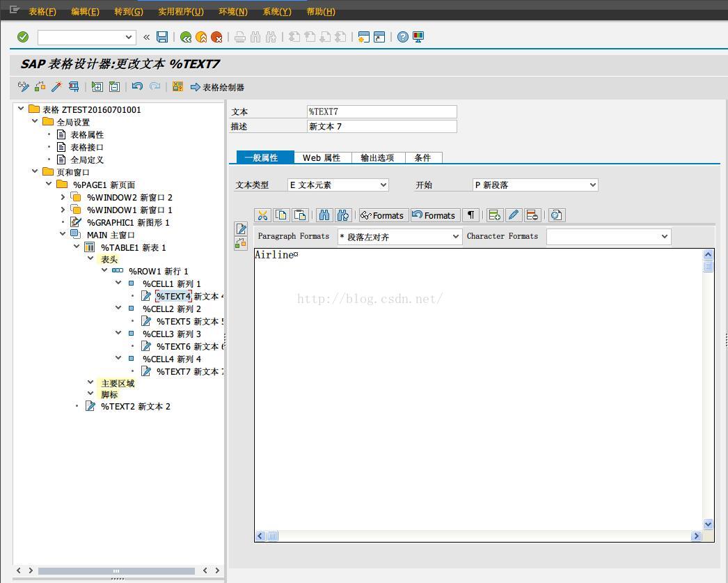Image resolution: width=728 pixels, height=583 pixels.
Task: Create a new session window icon
Action: (364, 37)
